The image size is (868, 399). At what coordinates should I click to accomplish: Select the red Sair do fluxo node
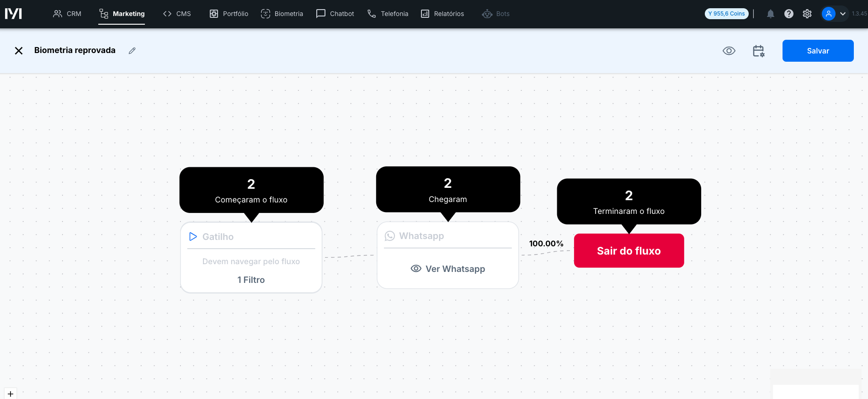coord(628,250)
